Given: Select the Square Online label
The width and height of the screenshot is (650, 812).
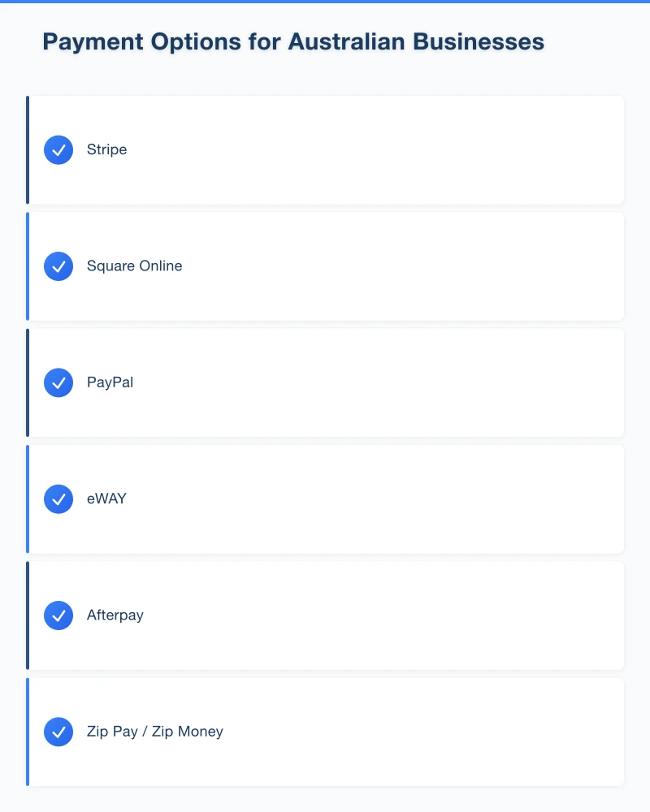Looking at the screenshot, I should (135, 266).
